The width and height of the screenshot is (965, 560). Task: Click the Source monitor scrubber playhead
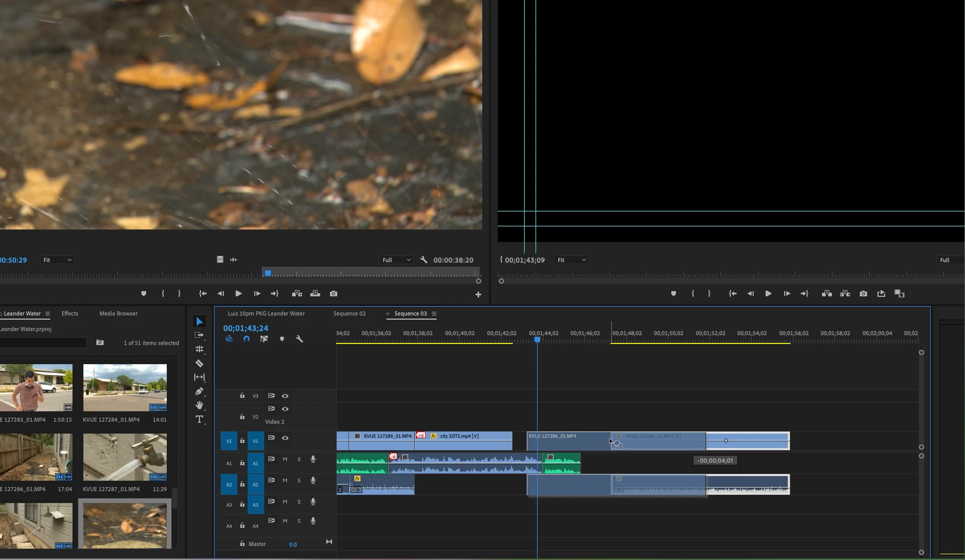click(x=268, y=273)
